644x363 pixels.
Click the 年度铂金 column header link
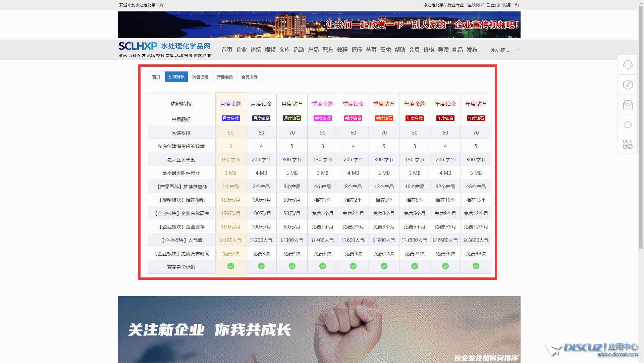click(x=445, y=104)
